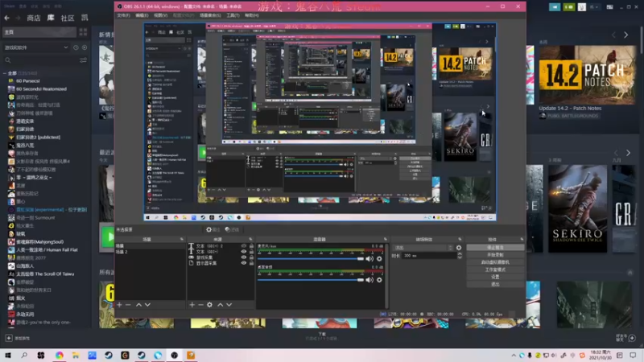Open OBS 编辑(E) menu
Screen dimensions: 644x362
coord(142,15)
